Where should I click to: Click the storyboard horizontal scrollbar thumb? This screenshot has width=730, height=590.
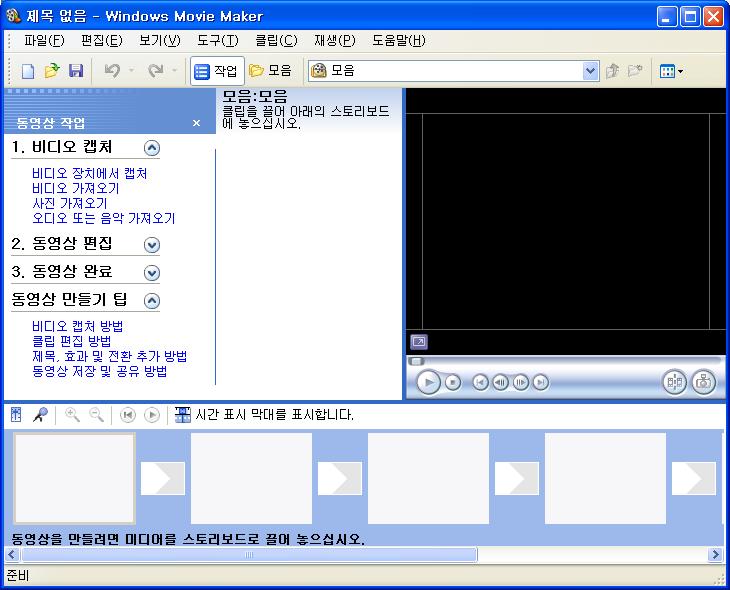coord(249,555)
